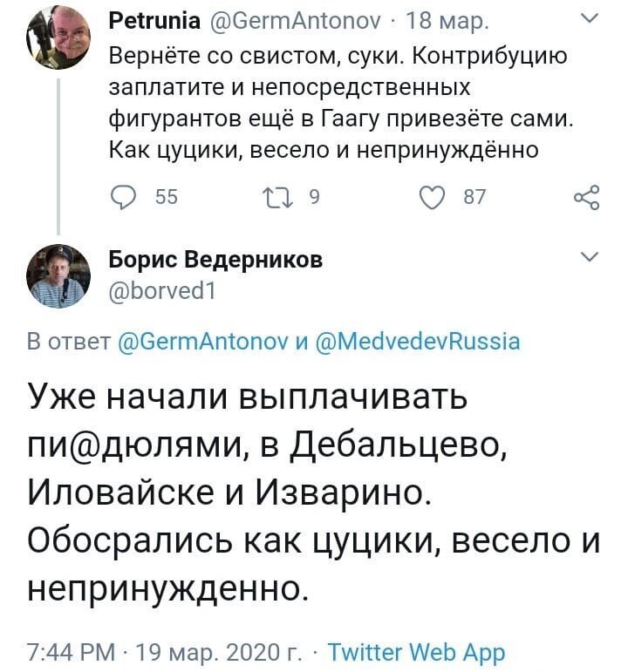Viewport: 628px width, 672px height.
Task: Open the reply bubble icon on Petrunia's tweet
Action: point(124,197)
